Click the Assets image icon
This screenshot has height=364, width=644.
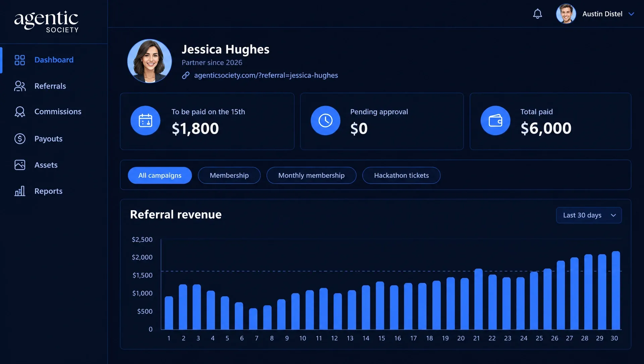[20, 165]
